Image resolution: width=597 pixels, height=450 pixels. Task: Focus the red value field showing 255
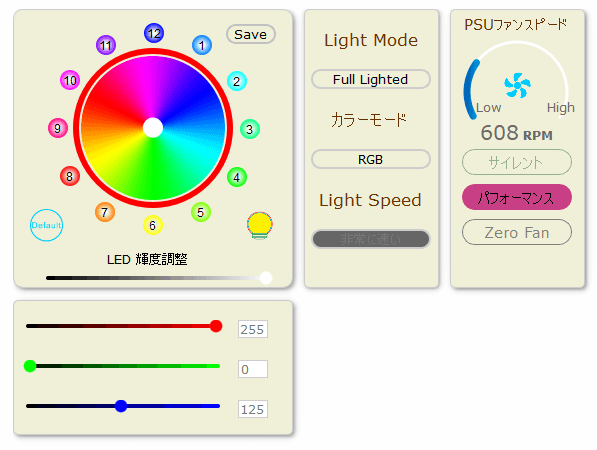(x=253, y=329)
